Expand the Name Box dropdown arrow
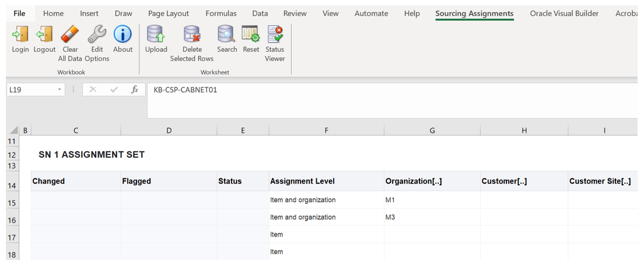The width and height of the screenshot is (644, 268). [x=60, y=90]
